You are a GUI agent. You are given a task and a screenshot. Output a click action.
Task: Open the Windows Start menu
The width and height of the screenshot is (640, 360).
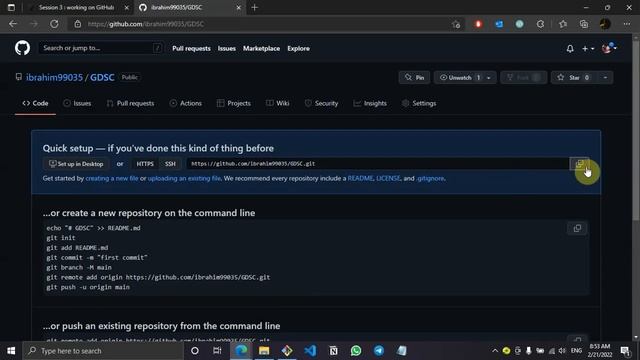pyautogui.click(x=11, y=351)
